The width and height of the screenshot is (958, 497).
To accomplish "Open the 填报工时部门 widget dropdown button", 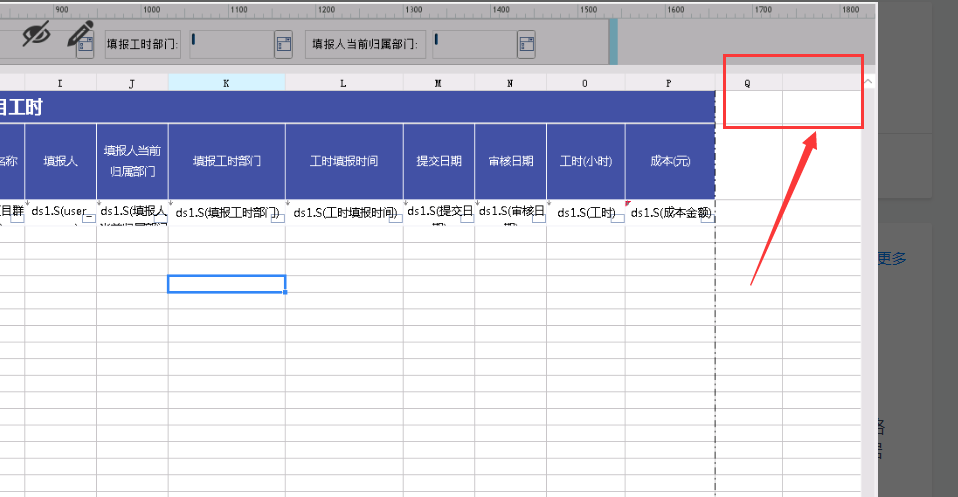I will tap(283, 45).
